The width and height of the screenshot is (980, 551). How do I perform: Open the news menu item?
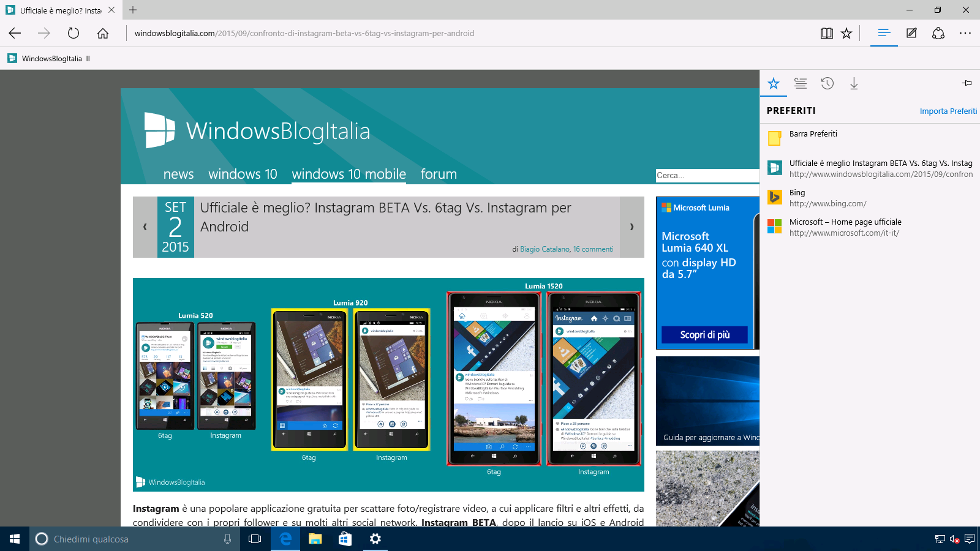[x=178, y=174]
